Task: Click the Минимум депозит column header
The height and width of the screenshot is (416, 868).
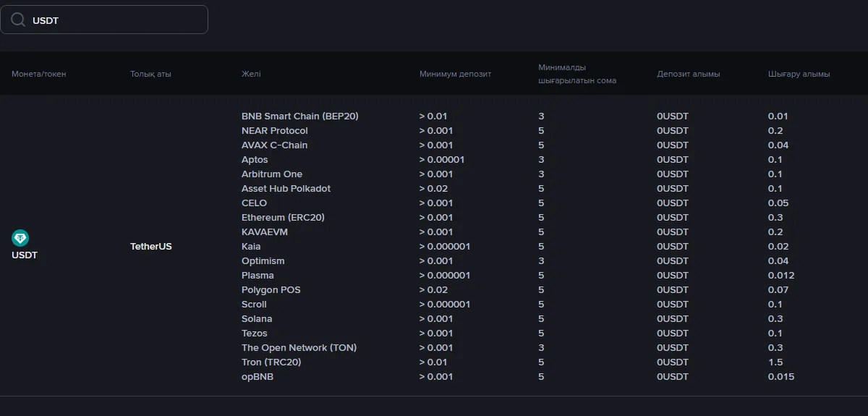Action: (455, 74)
